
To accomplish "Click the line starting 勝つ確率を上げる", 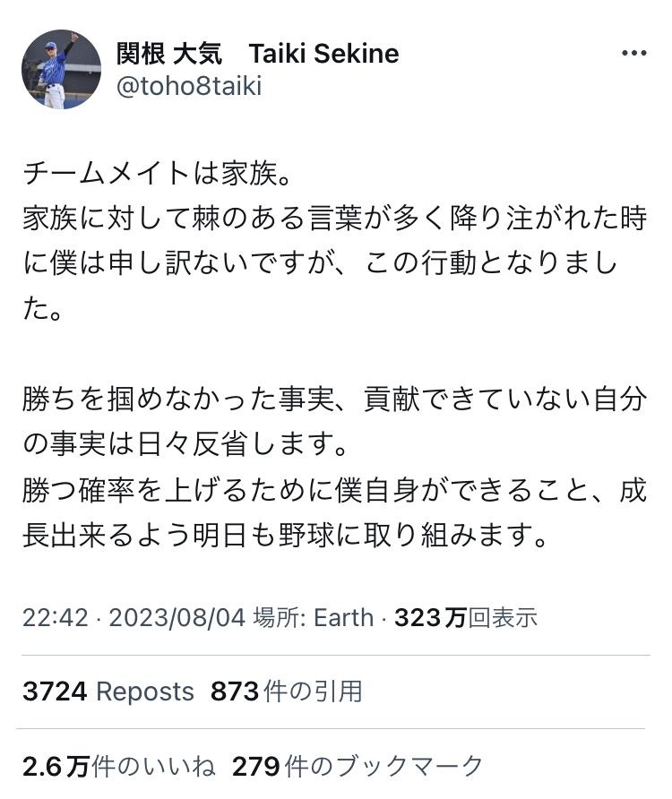I will coord(335,491).
